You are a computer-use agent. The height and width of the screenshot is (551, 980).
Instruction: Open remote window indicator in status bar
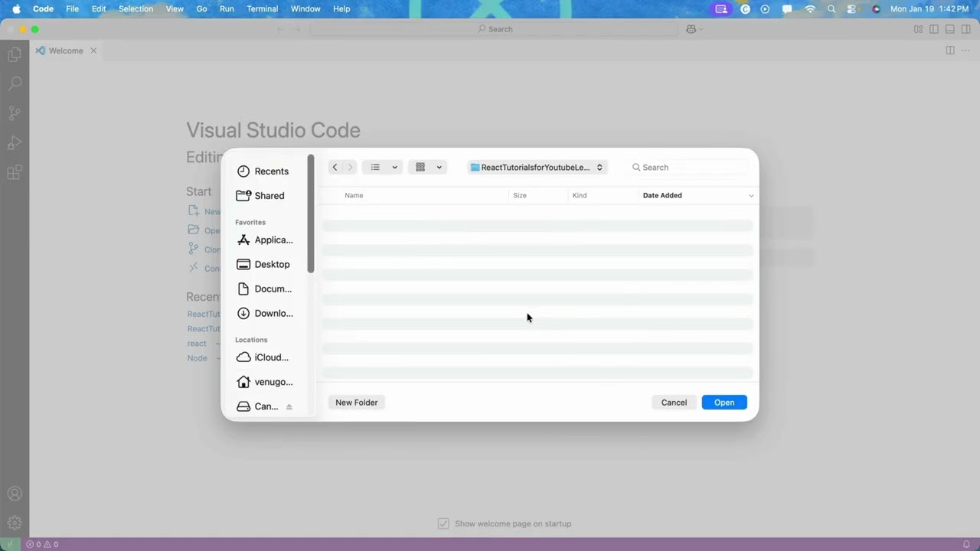click(x=9, y=544)
